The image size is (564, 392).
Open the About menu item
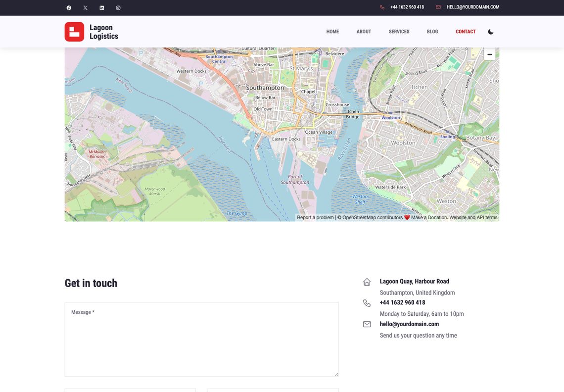[x=364, y=32]
